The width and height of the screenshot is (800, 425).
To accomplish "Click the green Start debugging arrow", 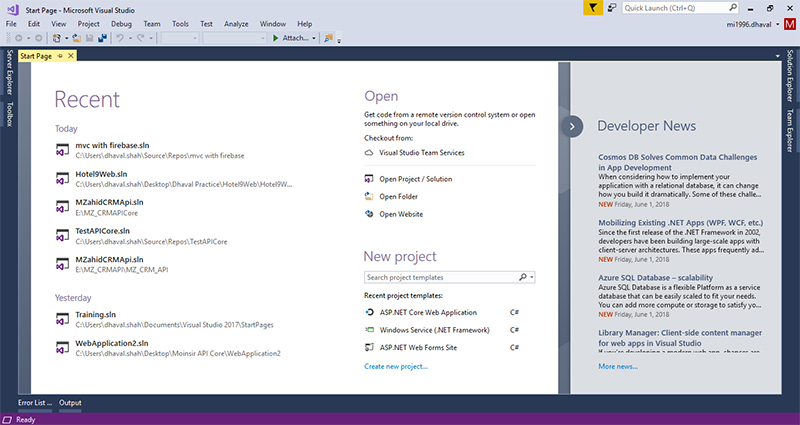I will (x=276, y=38).
